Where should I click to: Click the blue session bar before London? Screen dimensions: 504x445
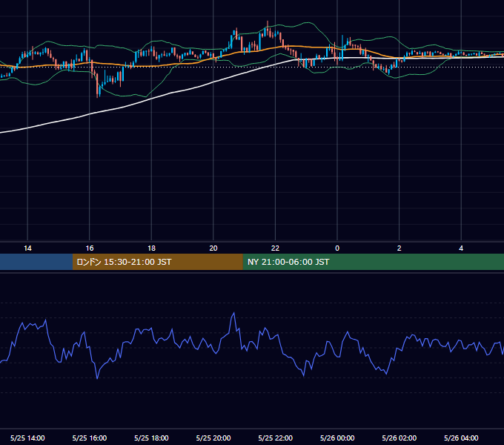click(x=36, y=262)
